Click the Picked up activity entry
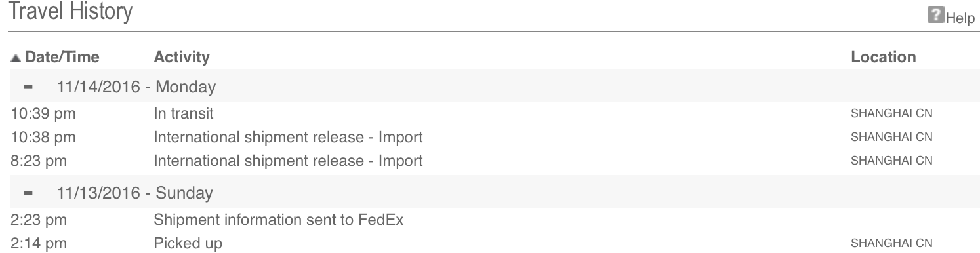The height and width of the screenshot is (253, 980). [x=188, y=244]
